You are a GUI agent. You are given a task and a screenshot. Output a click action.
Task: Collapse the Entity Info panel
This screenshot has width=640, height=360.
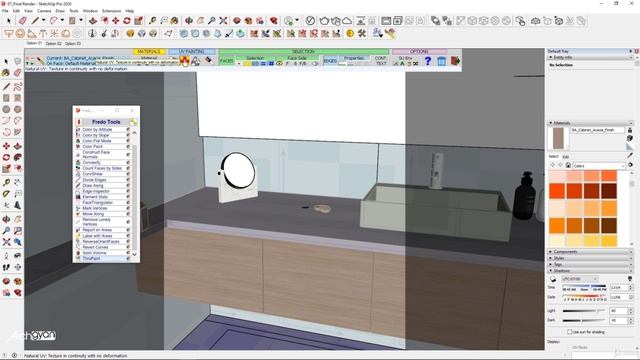[x=590, y=58]
